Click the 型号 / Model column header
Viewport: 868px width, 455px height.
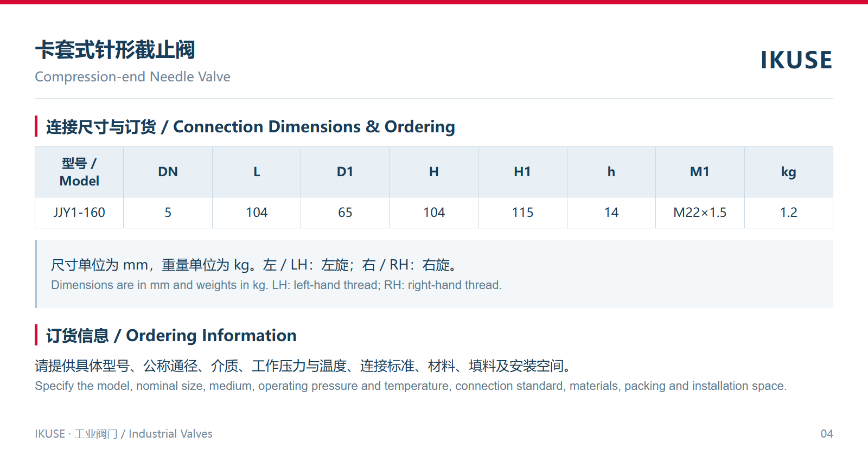(79, 172)
